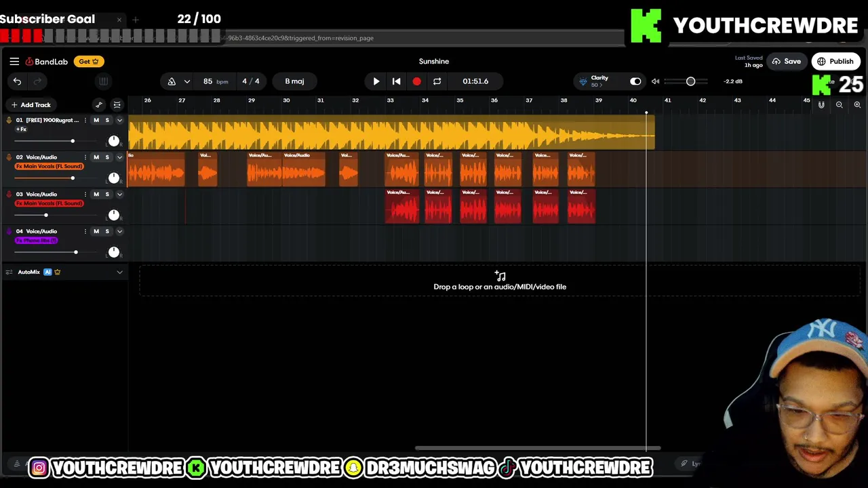The image size is (868, 488).
Task: Toggle loop cycle mode
Action: 437,81
